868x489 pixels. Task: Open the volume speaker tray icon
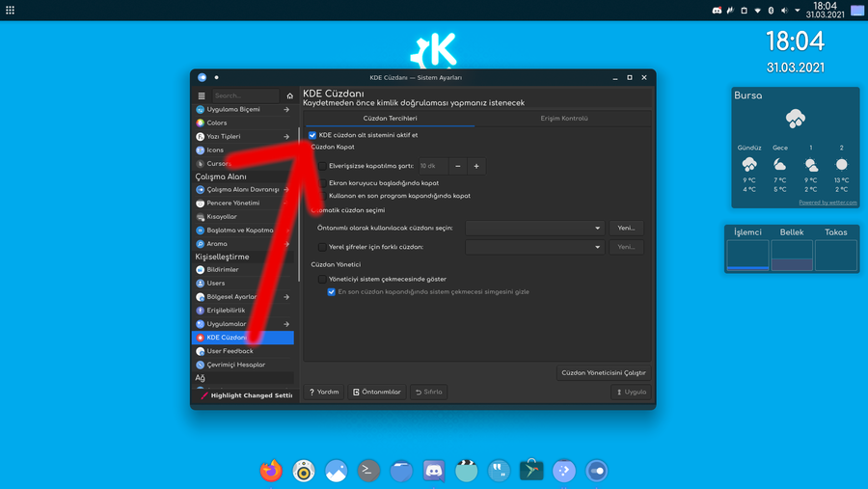point(784,10)
